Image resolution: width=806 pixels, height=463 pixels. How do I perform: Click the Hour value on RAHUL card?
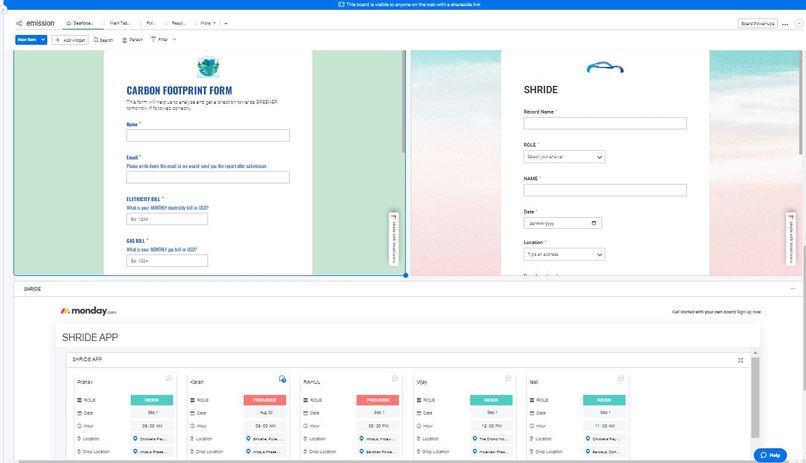point(378,426)
